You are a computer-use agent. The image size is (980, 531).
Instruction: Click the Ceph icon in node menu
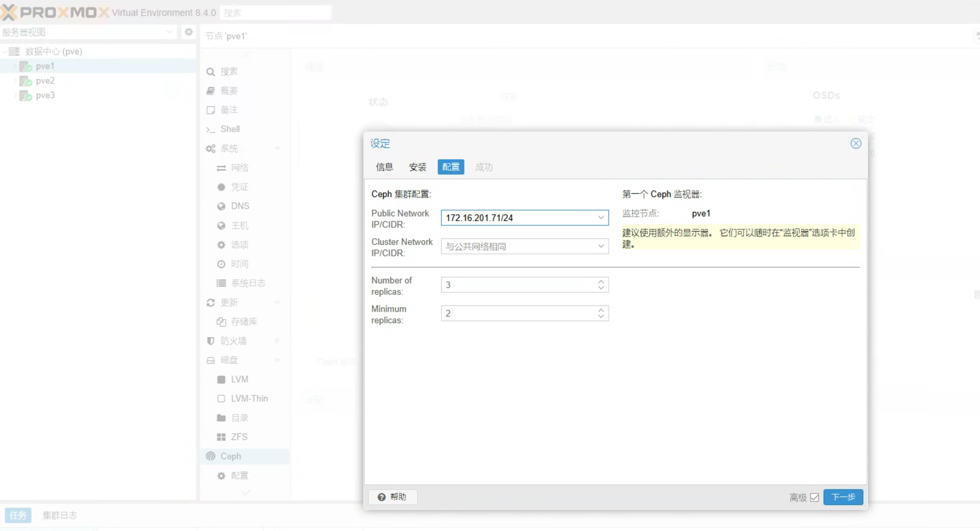click(x=211, y=456)
